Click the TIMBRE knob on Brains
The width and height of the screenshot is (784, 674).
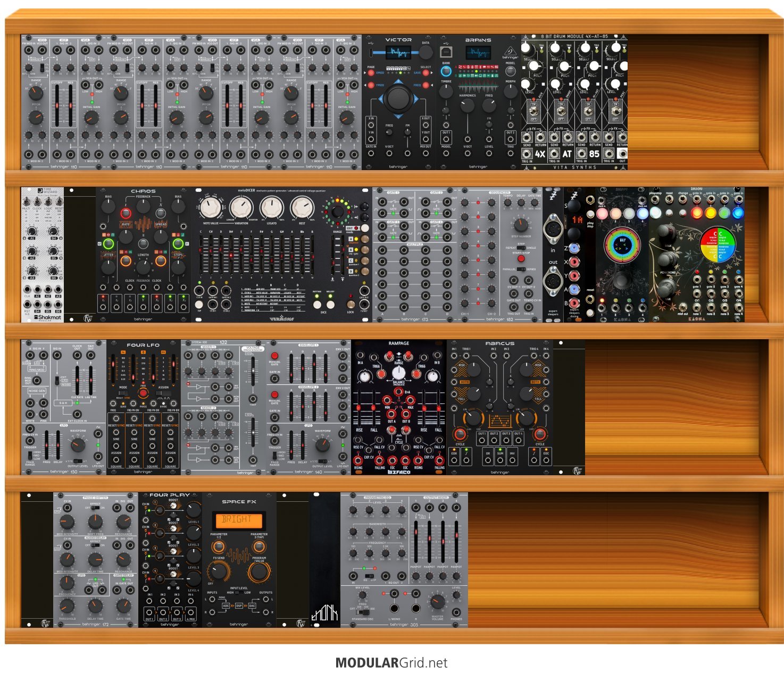(446, 92)
